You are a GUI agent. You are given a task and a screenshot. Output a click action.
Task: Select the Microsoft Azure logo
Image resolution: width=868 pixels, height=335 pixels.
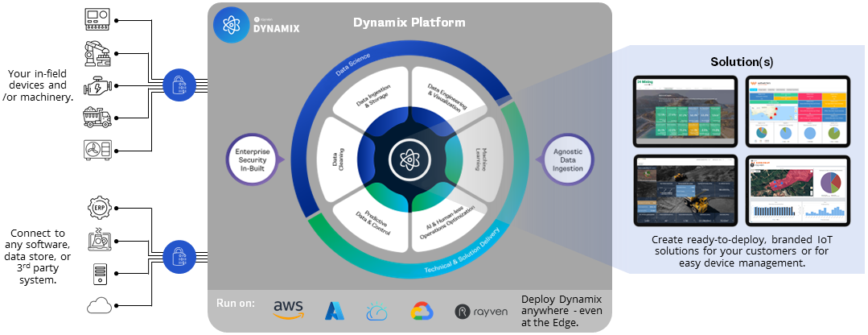tap(335, 311)
